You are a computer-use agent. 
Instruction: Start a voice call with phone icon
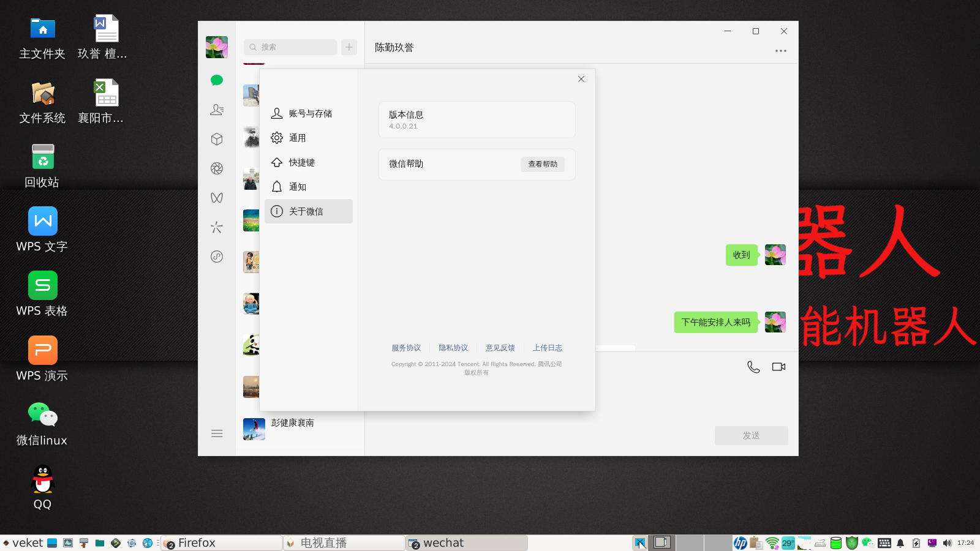pos(753,367)
